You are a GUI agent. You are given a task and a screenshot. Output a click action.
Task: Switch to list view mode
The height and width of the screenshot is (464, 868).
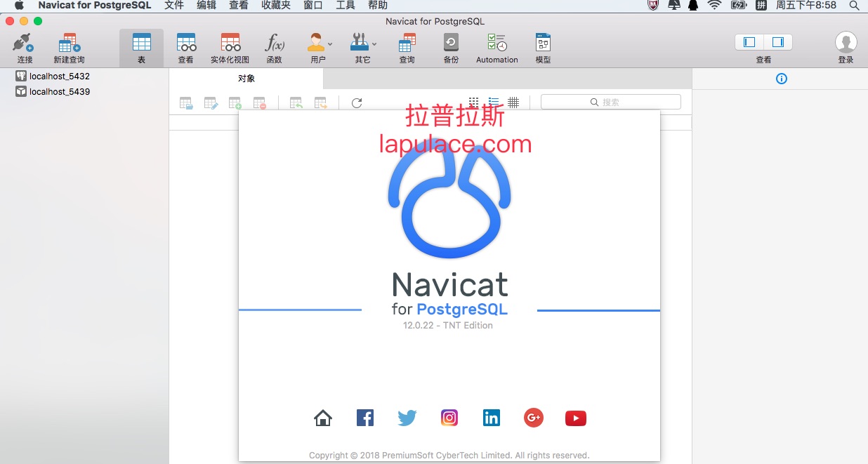point(494,102)
